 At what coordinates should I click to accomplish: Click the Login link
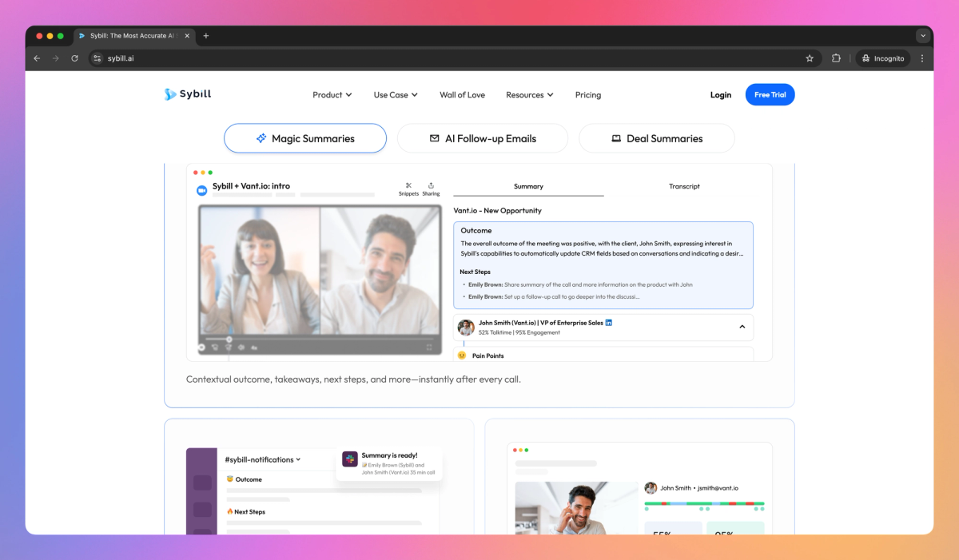click(721, 95)
